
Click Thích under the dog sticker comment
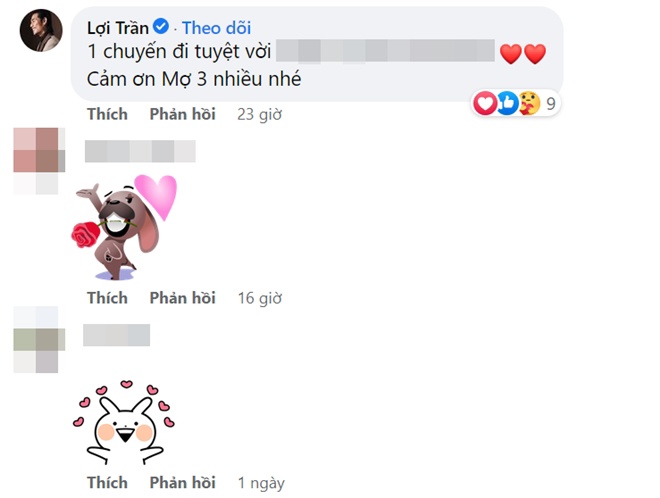[x=107, y=298]
